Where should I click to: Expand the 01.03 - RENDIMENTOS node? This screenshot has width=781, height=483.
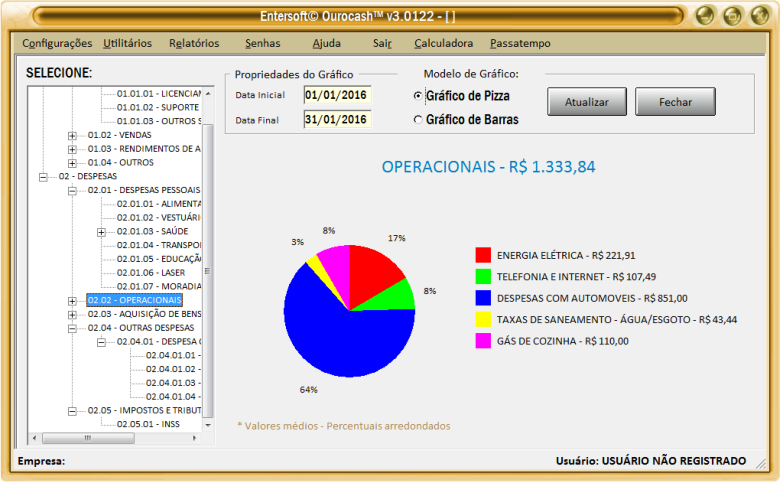(72, 149)
